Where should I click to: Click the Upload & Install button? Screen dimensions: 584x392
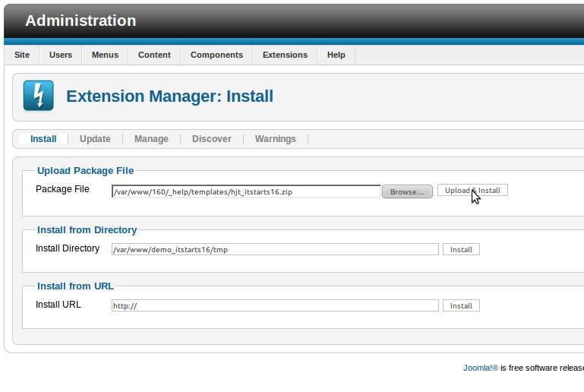[x=472, y=190]
